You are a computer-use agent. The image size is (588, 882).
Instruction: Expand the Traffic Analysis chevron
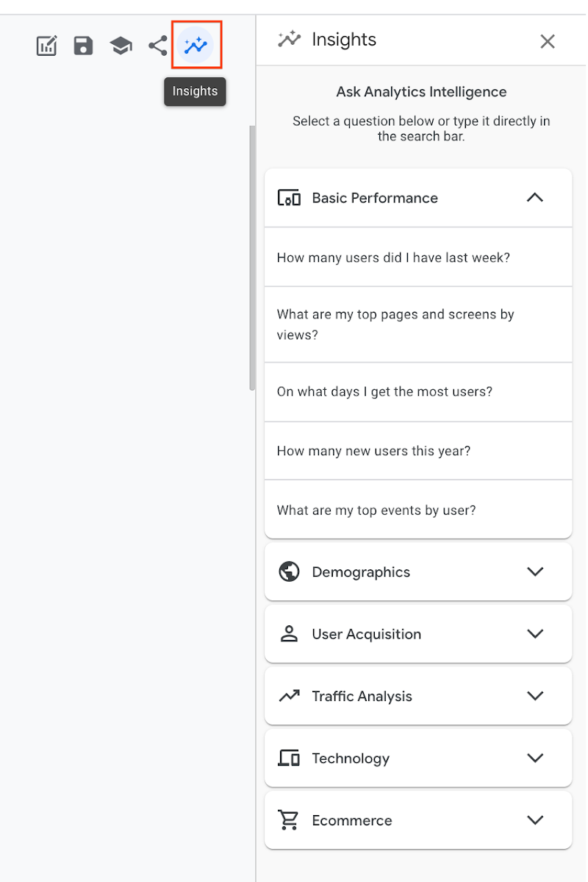pyautogui.click(x=535, y=696)
